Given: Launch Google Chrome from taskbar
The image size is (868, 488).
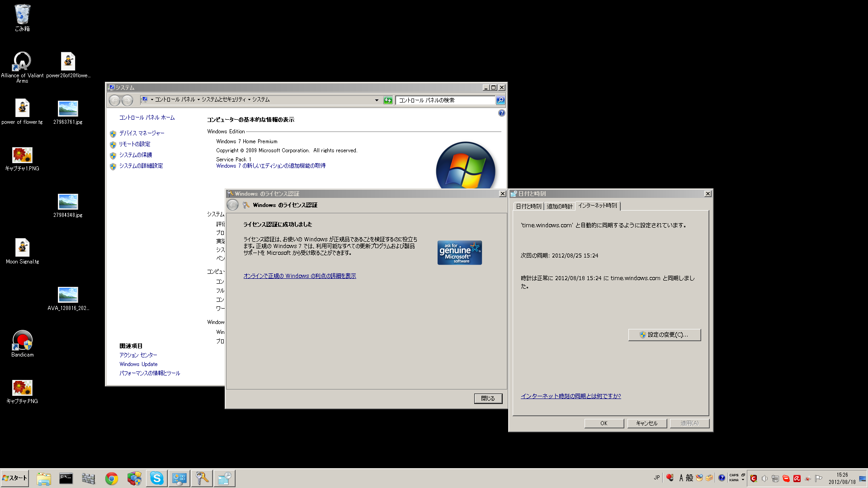Looking at the screenshot, I should [x=111, y=479].
